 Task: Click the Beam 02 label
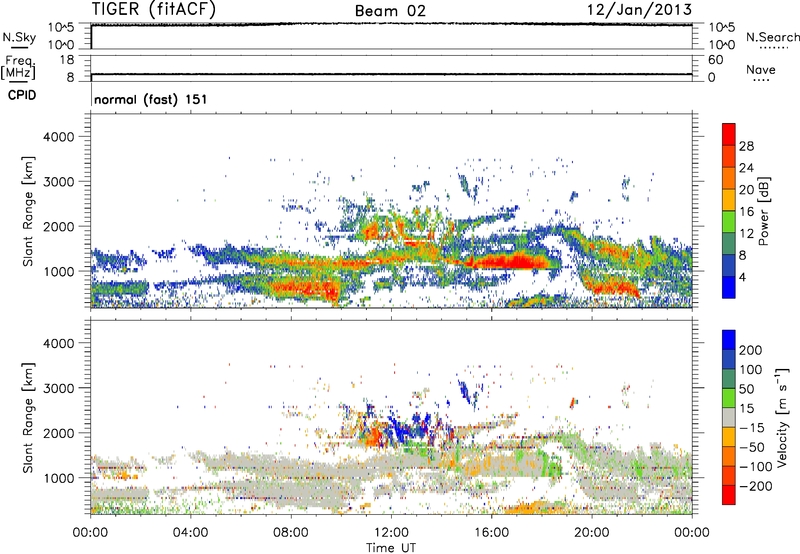pos(390,11)
